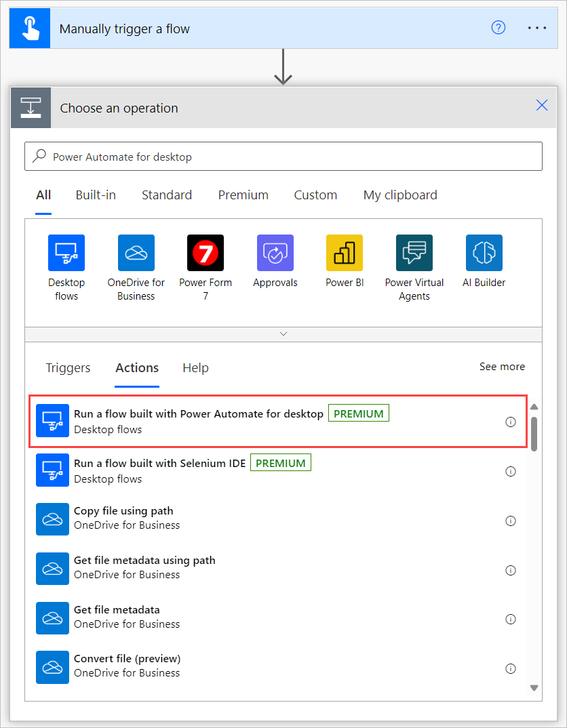Click OneDrive icon beside Get file metadata using path
The height and width of the screenshot is (728, 567).
coord(52,569)
